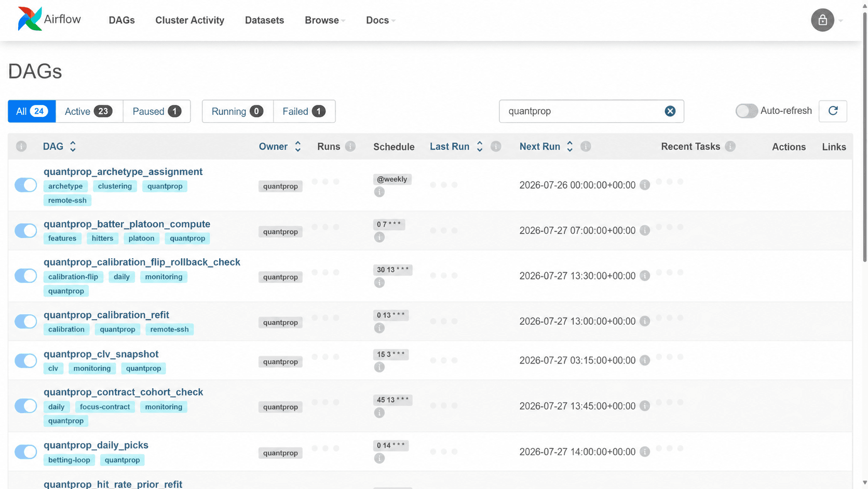
Task: Open quantprop_daily_picks DAG link
Action: (x=96, y=445)
